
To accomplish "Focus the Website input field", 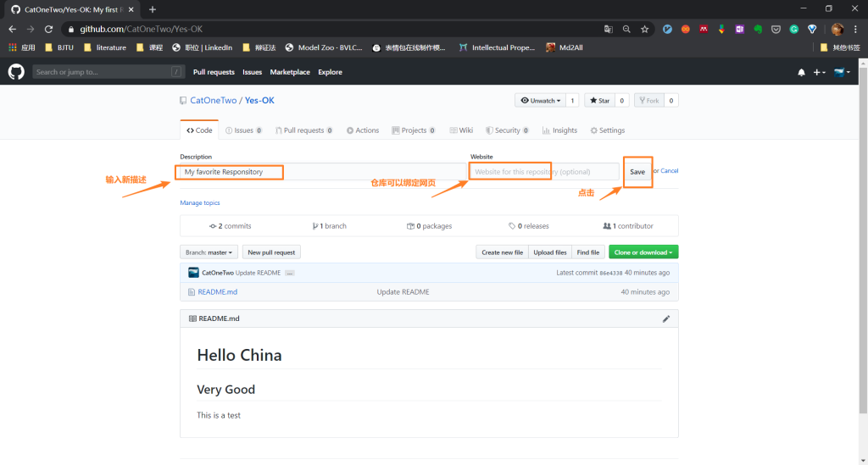I will coord(545,172).
